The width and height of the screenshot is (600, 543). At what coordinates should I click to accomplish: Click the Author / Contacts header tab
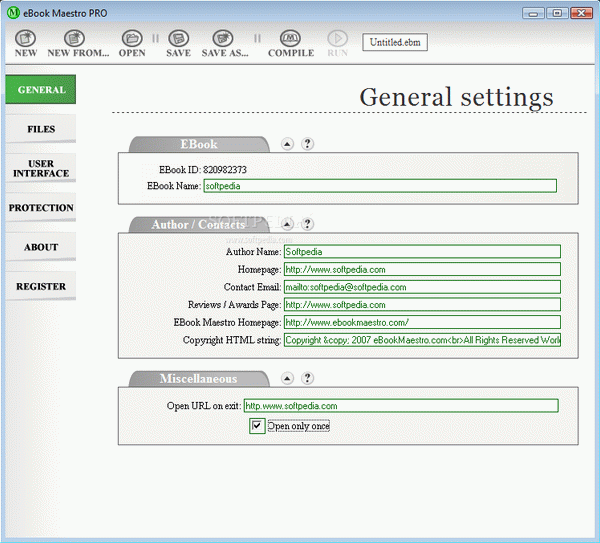click(199, 225)
